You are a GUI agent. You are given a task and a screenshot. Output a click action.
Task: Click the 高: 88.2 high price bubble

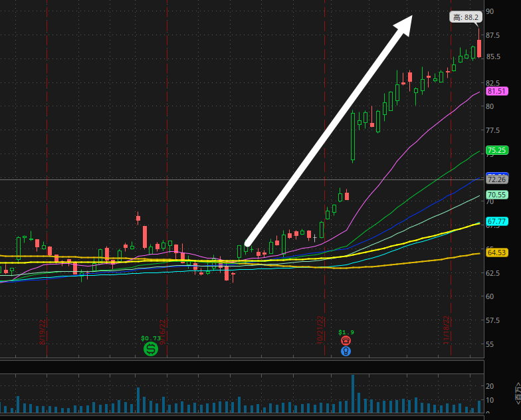pos(466,17)
